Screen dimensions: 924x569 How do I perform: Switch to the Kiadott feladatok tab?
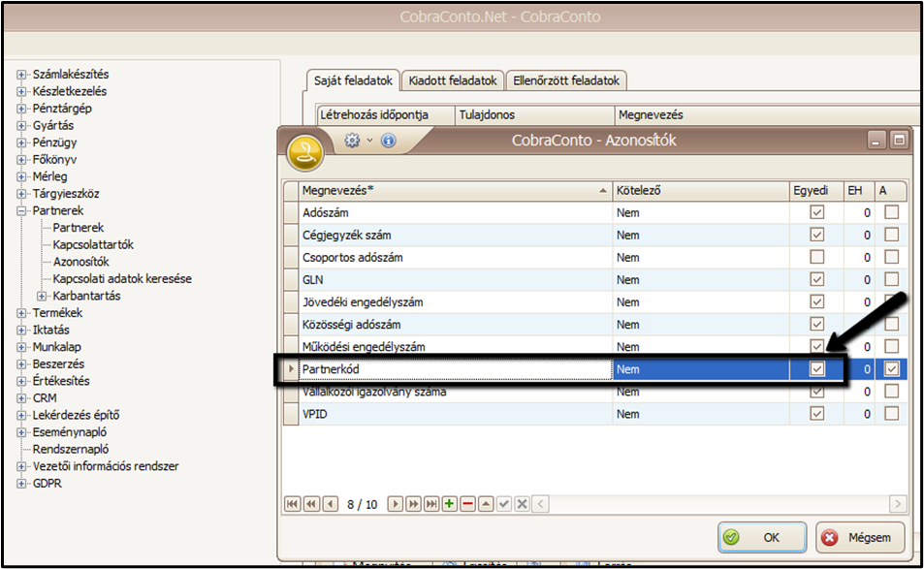pos(453,80)
